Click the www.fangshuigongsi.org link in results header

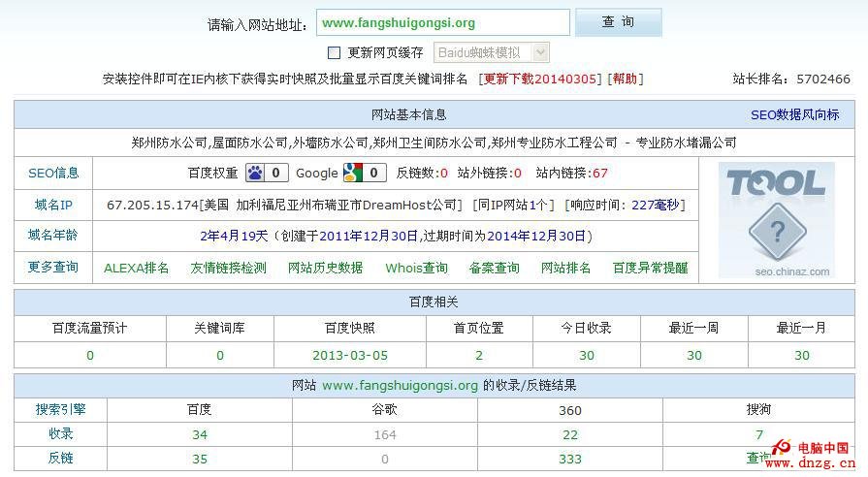click(x=400, y=385)
